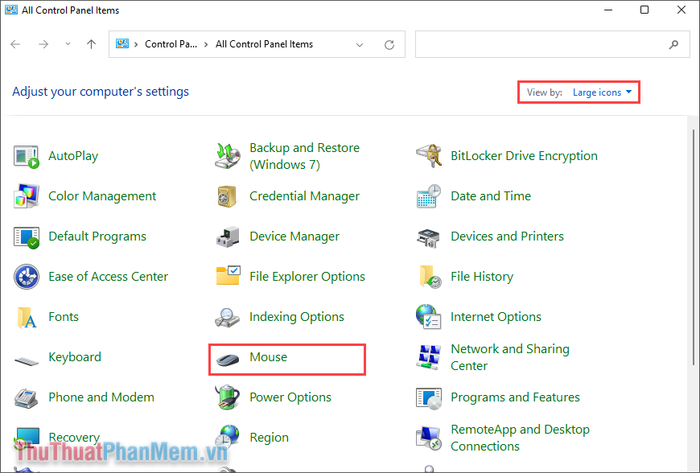Click the Fonts link text

[x=63, y=317]
